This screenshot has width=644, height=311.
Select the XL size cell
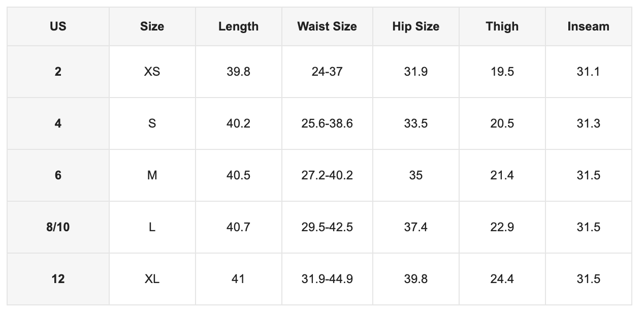(152, 279)
